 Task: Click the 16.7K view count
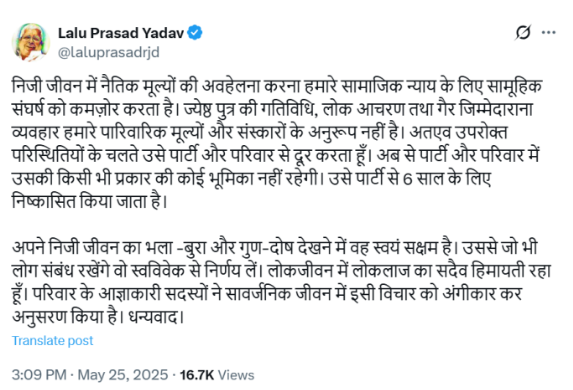[197, 375]
